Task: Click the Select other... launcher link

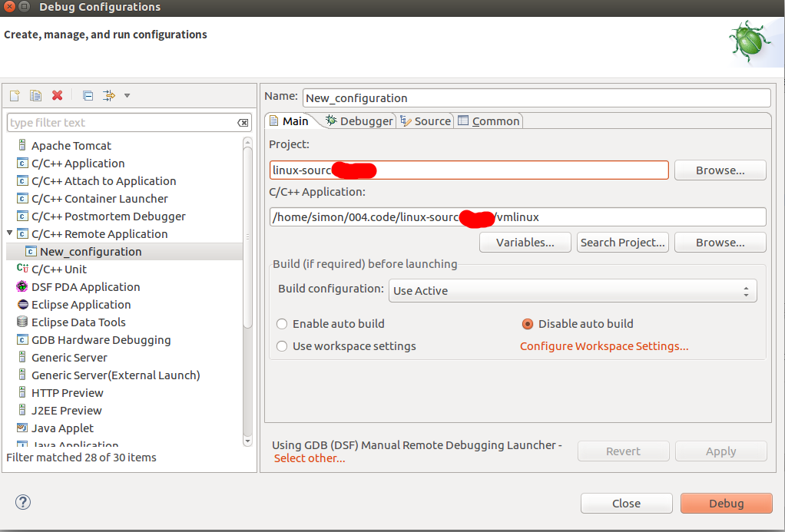Action: point(310,458)
